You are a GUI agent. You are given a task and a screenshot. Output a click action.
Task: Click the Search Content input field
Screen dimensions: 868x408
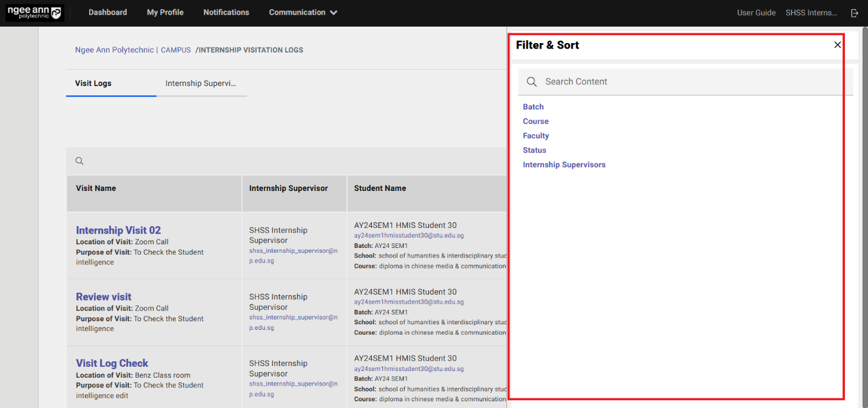point(691,82)
